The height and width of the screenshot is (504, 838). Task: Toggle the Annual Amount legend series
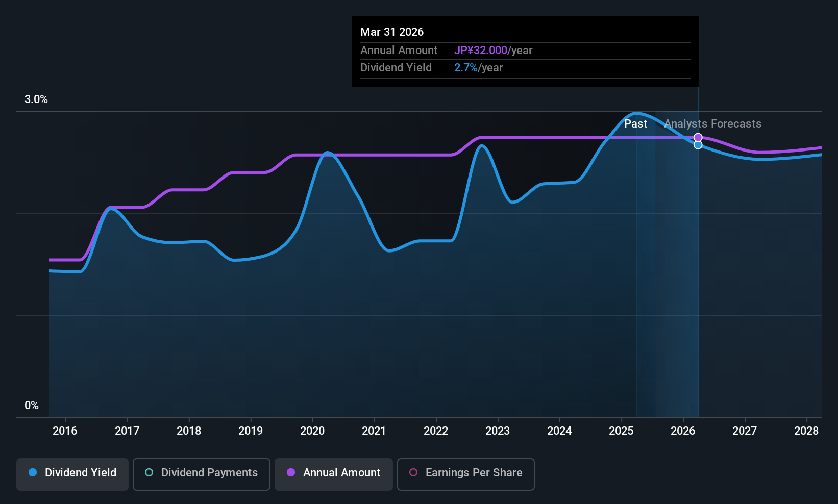(x=334, y=474)
